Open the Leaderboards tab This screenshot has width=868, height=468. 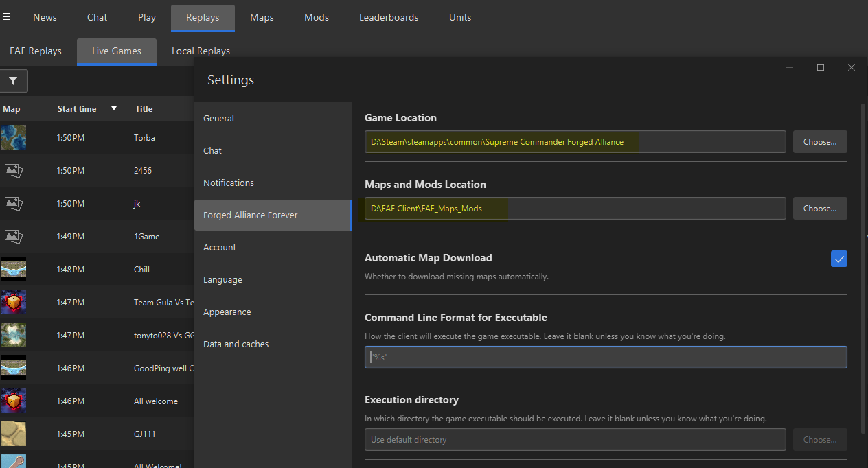pos(389,17)
